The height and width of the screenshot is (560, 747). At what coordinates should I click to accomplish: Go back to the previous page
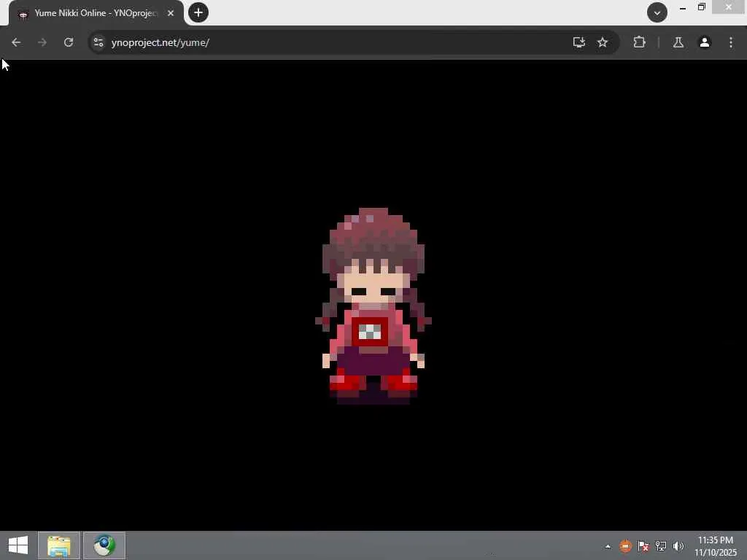[16, 42]
